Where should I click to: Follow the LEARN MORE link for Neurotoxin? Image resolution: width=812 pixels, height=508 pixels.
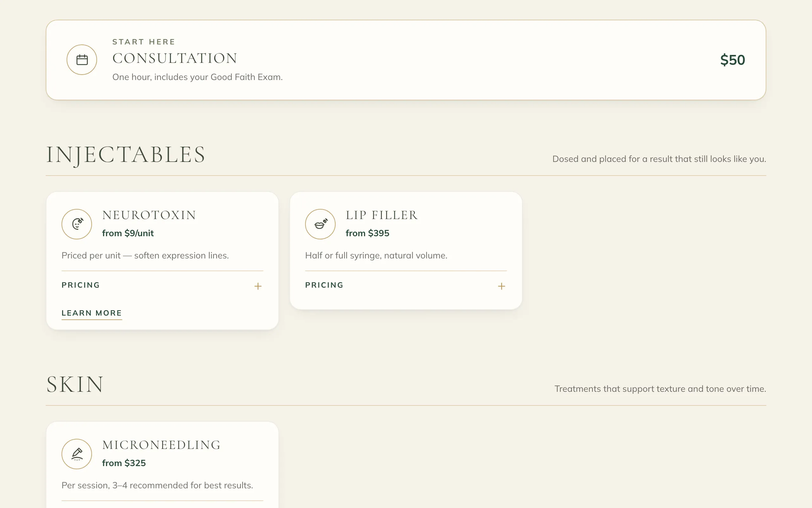pyautogui.click(x=92, y=313)
